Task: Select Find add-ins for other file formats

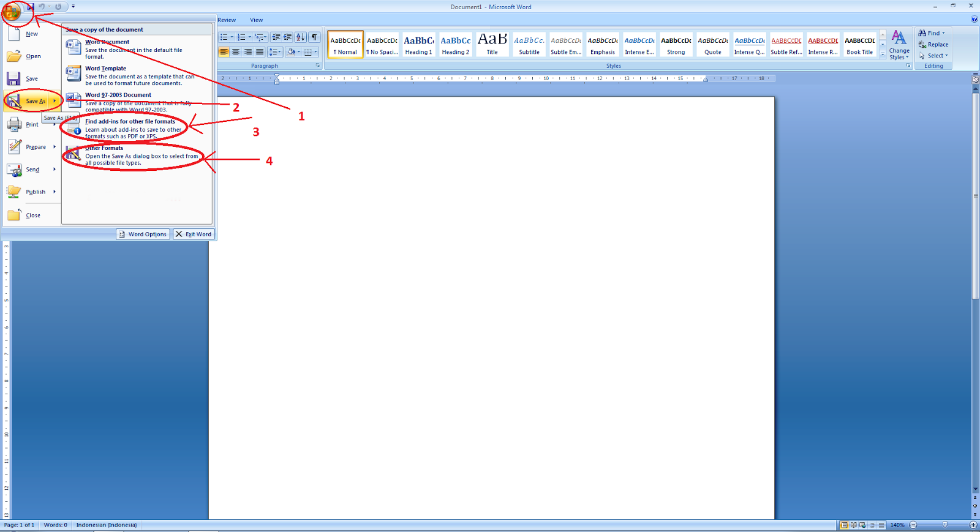Action: click(137, 129)
